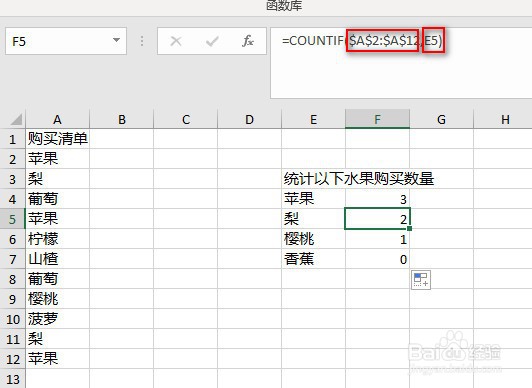This screenshot has width=532, height=388.
Task: Select column H header
Action: click(x=503, y=119)
